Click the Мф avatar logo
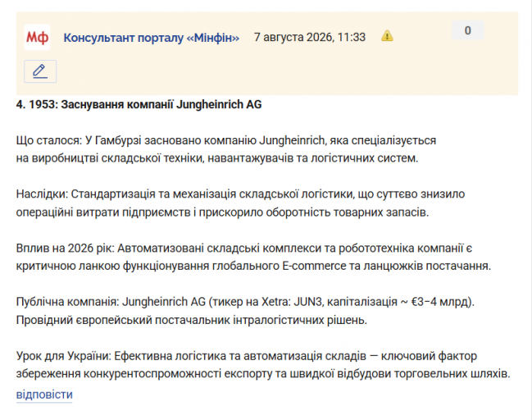 (37, 37)
